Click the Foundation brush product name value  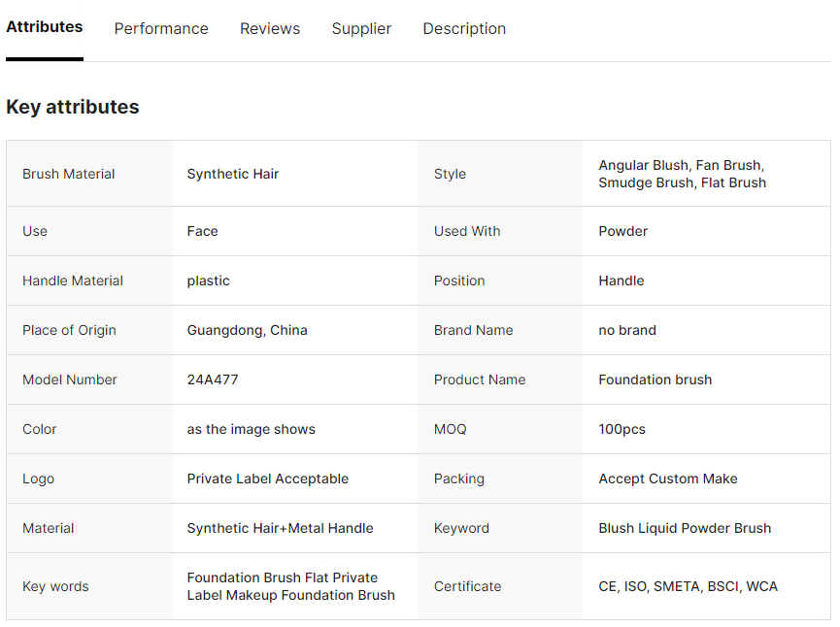point(655,379)
